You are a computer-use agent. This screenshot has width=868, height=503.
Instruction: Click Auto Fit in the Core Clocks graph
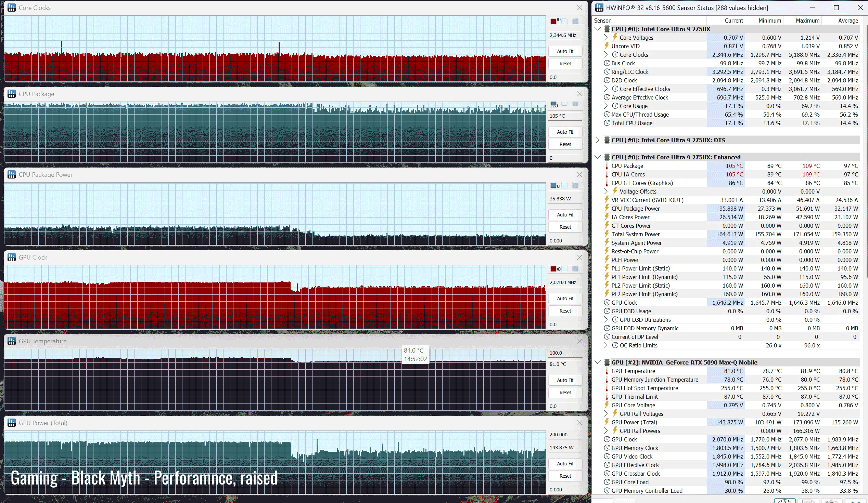pyautogui.click(x=565, y=51)
